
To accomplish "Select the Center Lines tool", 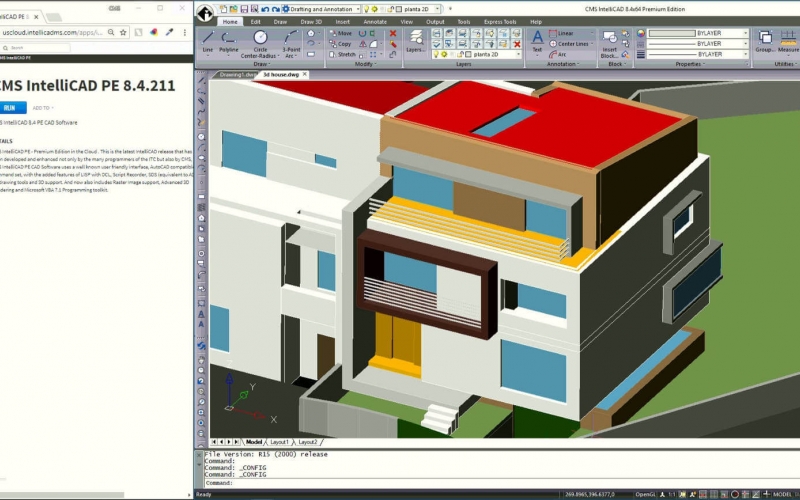I will (569, 44).
